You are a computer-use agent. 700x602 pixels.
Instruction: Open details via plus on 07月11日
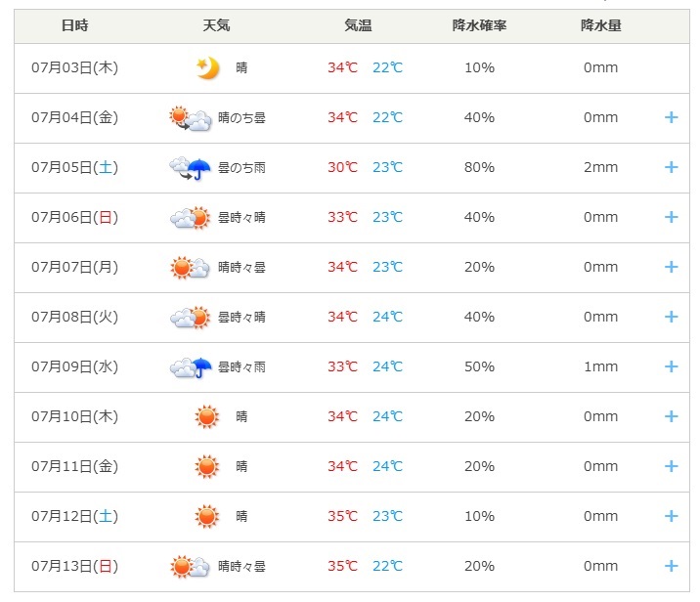coord(671,466)
